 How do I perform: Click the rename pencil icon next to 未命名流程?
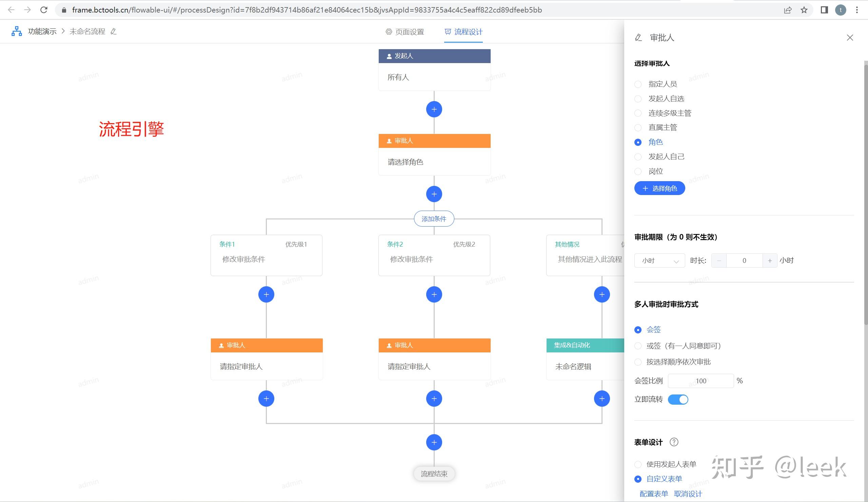pyautogui.click(x=114, y=31)
